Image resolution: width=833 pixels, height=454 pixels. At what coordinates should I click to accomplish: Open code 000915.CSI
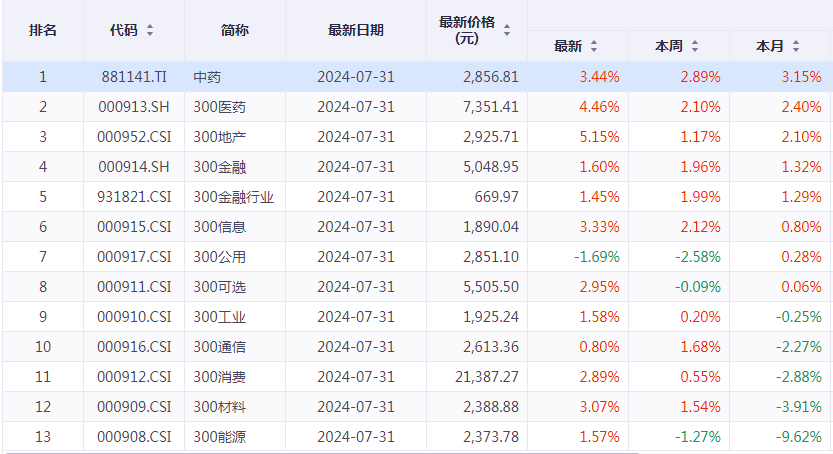pyautogui.click(x=134, y=227)
